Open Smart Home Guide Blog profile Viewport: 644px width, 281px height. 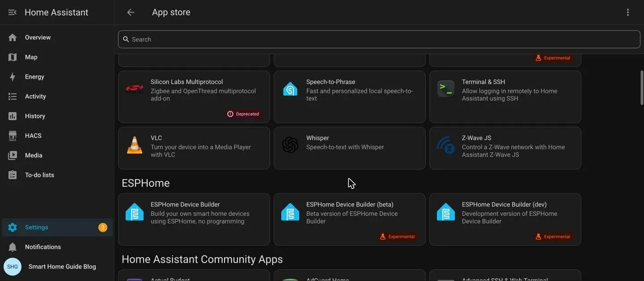coord(57,267)
